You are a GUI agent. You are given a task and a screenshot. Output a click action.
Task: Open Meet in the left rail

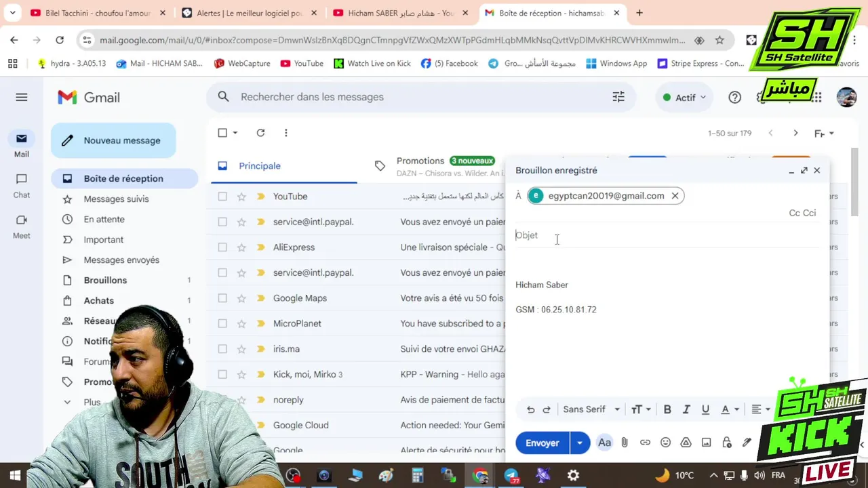click(x=22, y=226)
